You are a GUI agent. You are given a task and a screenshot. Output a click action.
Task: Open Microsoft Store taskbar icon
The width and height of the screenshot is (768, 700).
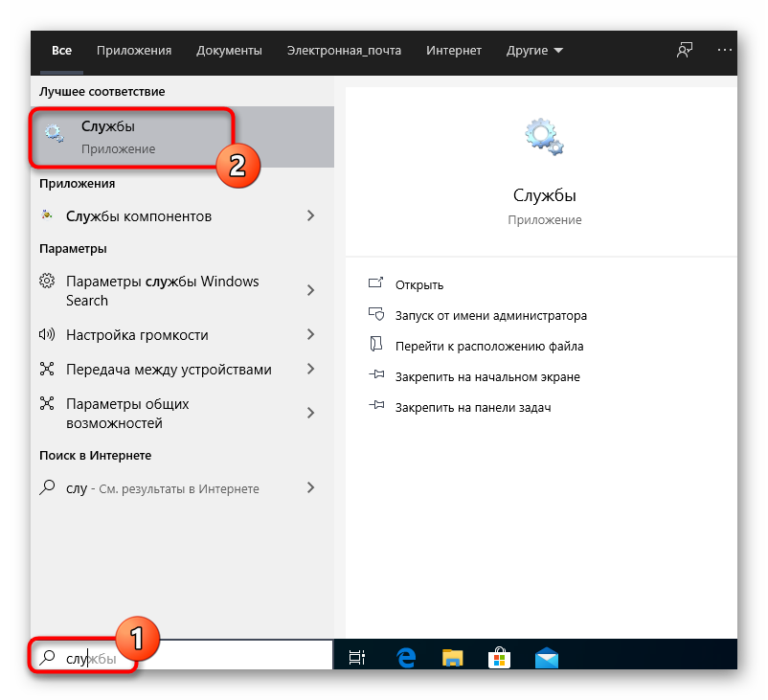[x=499, y=658]
